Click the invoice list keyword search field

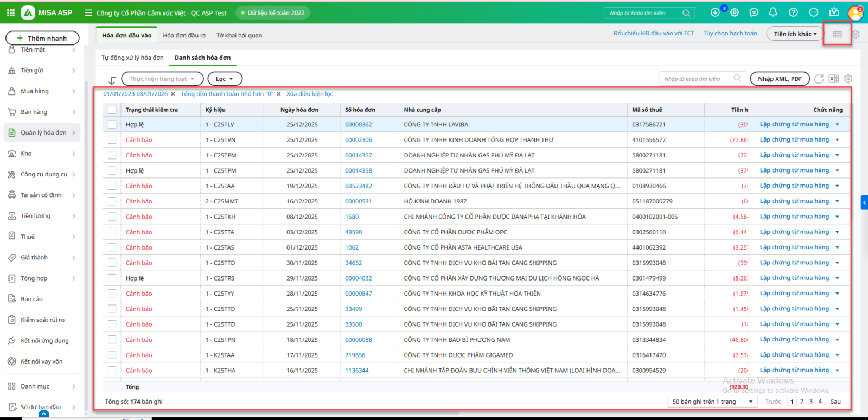[x=696, y=79]
